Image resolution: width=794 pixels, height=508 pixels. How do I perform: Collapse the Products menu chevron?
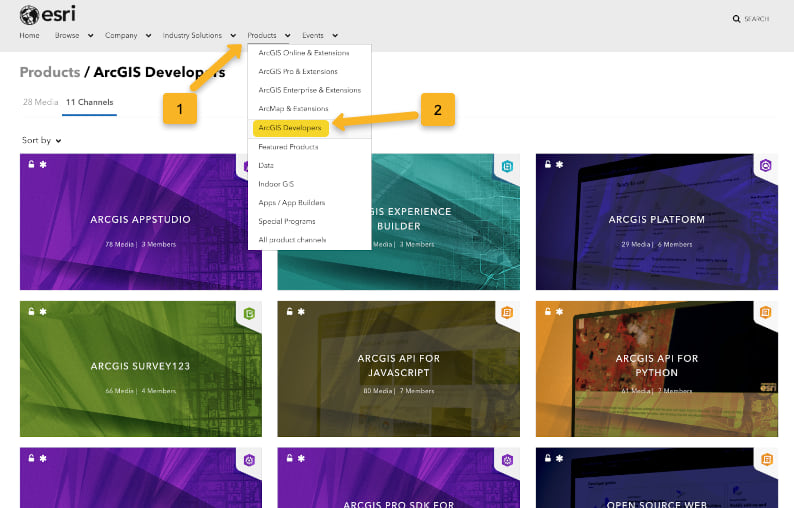coord(288,35)
